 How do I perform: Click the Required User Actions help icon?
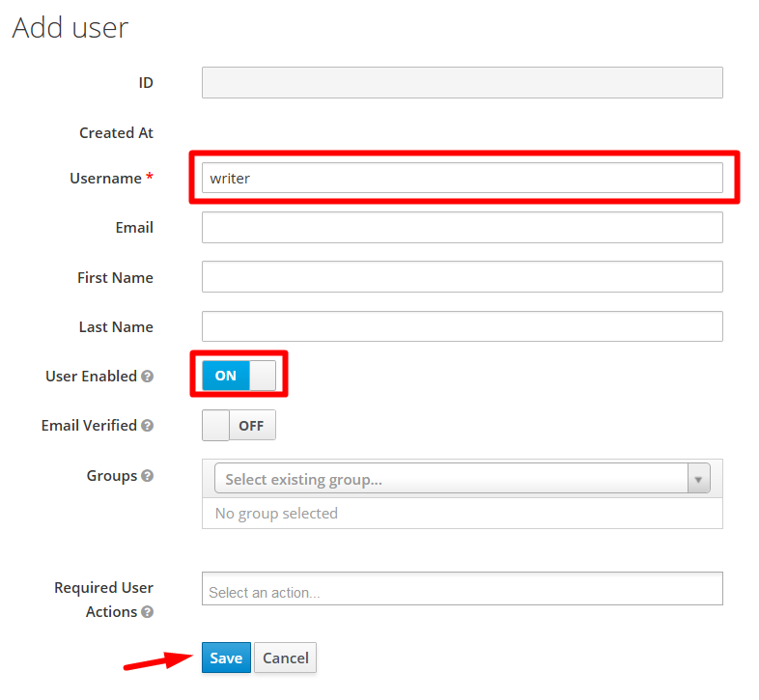pos(147,612)
